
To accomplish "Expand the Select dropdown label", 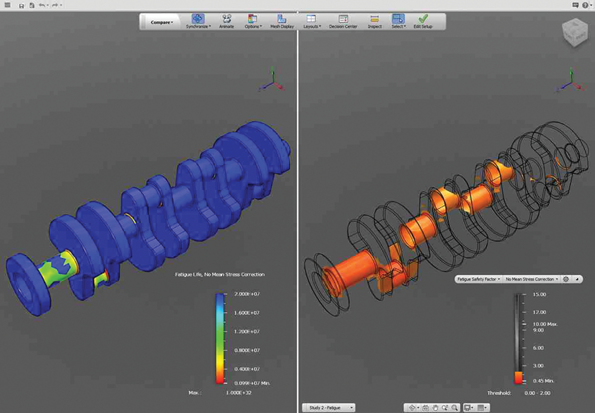I will (x=399, y=27).
